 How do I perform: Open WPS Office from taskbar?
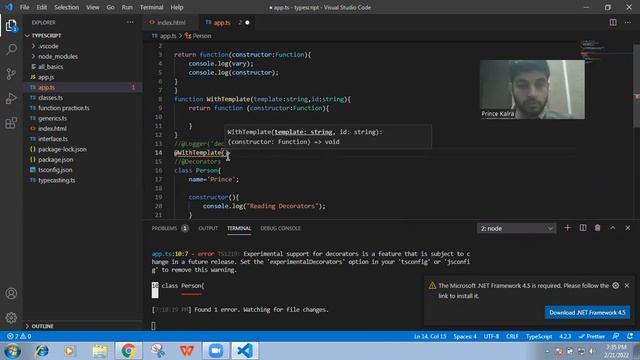[x=187, y=351]
